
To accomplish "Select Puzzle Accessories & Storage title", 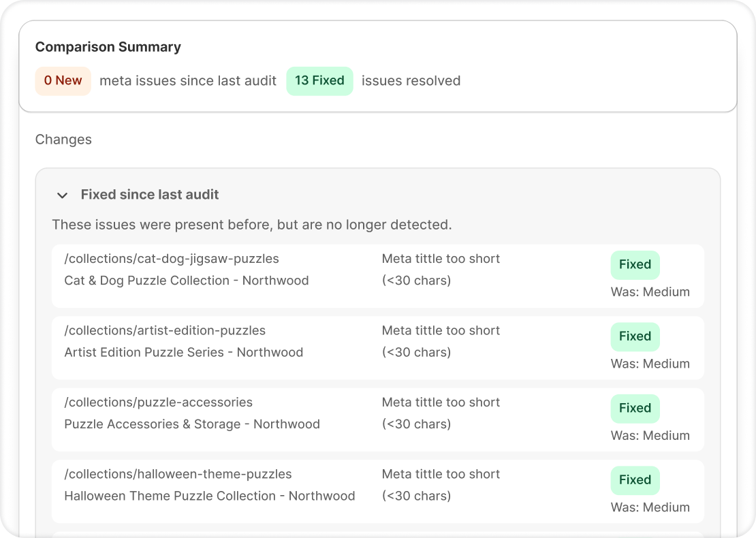I will tap(191, 424).
